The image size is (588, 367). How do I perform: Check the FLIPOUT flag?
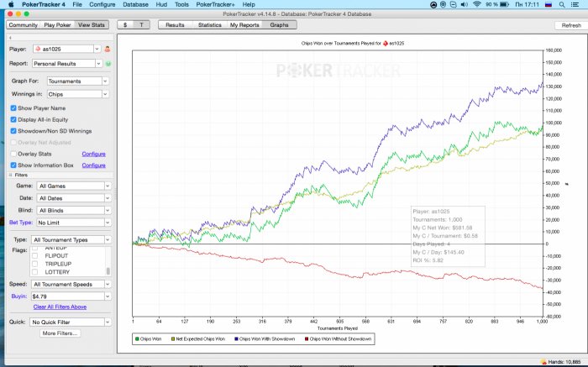[35, 255]
